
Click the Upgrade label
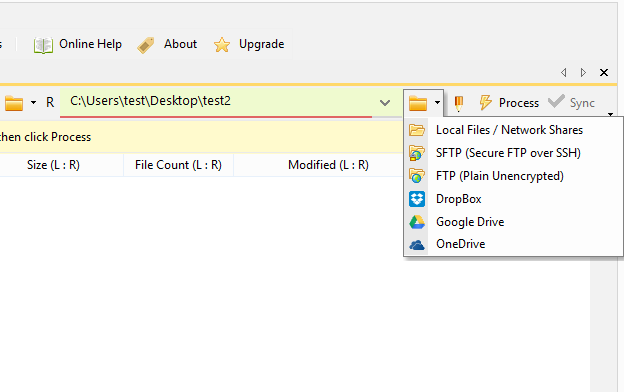(261, 44)
